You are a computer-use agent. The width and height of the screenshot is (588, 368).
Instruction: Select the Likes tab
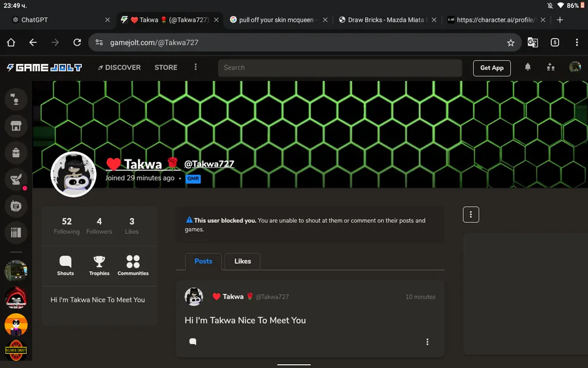(x=242, y=261)
